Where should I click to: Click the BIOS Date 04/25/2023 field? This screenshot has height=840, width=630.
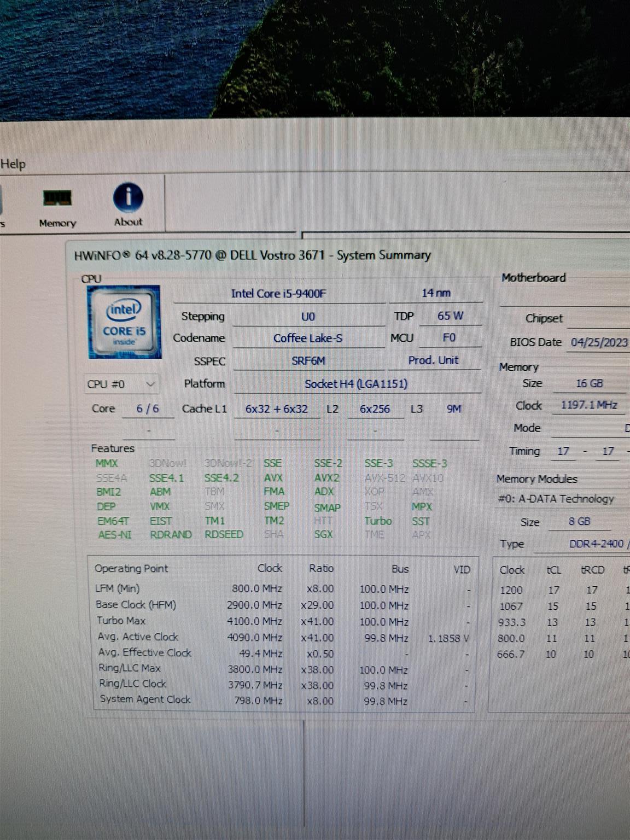tap(599, 342)
